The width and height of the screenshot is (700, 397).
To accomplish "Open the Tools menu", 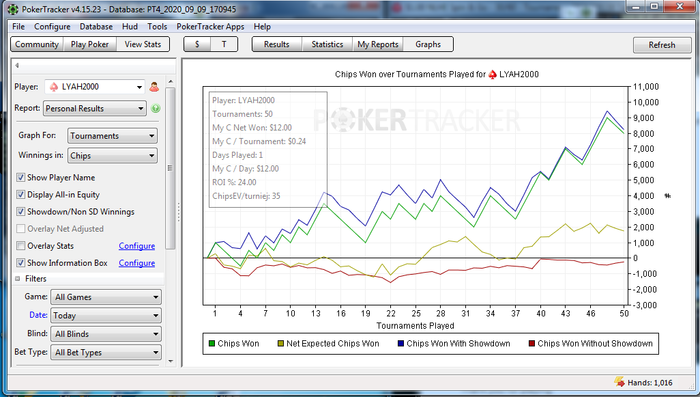I will click(157, 26).
